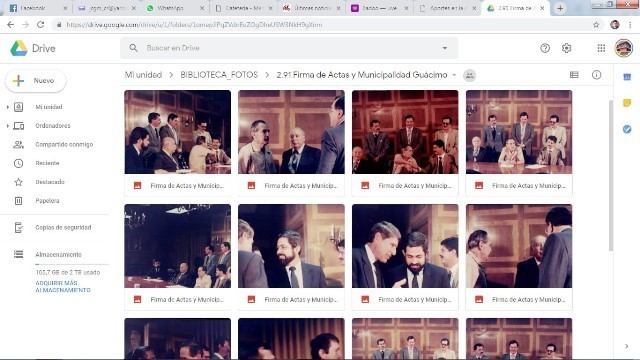
Task: Click the Buscar en Drive search field
Action: tap(289, 48)
